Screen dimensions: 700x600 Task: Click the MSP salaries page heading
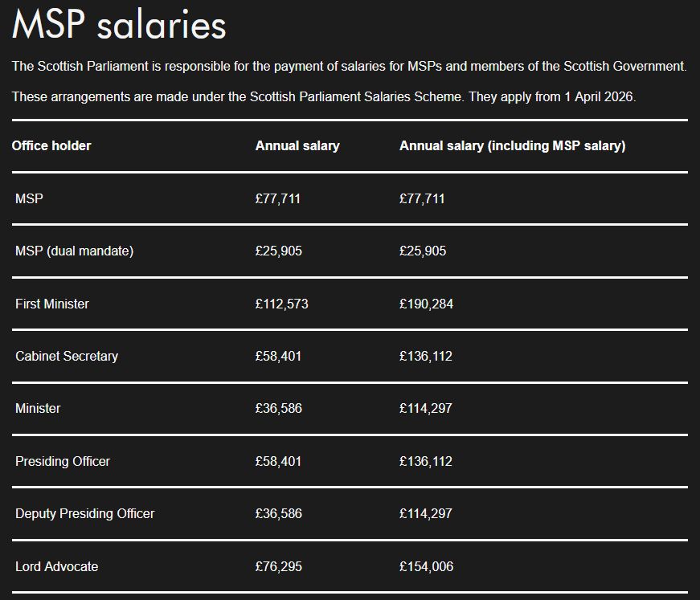(119, 25)
